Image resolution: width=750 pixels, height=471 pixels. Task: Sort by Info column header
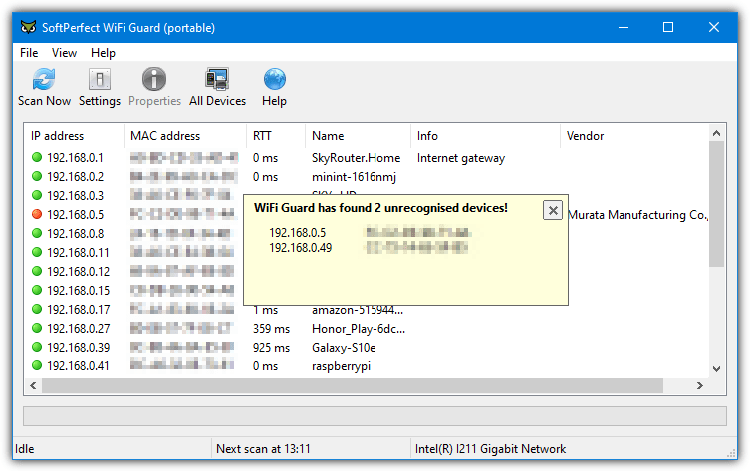(x=485, y=136)
